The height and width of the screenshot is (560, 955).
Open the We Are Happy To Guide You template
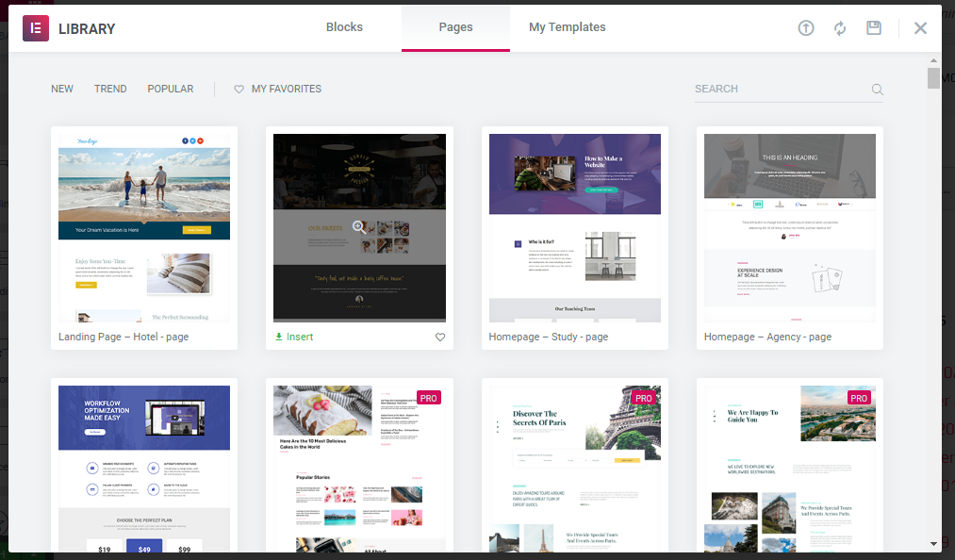[790, 469]
